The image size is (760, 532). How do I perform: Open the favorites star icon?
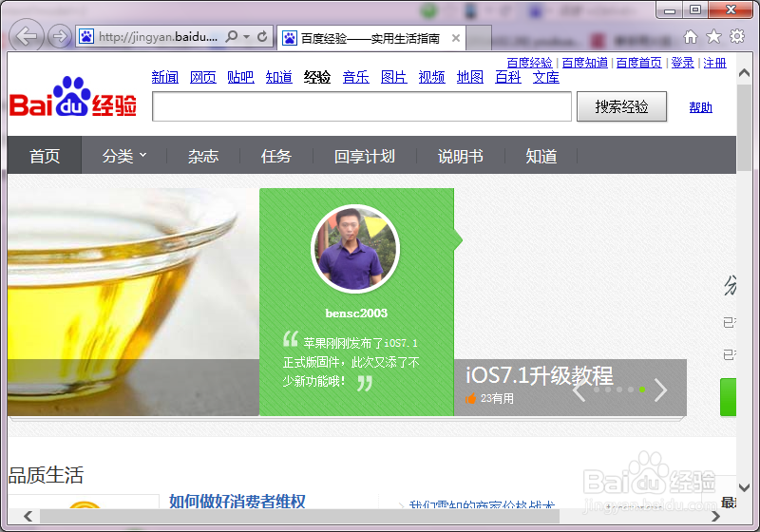pyautogui.click(x=713, y=36)
